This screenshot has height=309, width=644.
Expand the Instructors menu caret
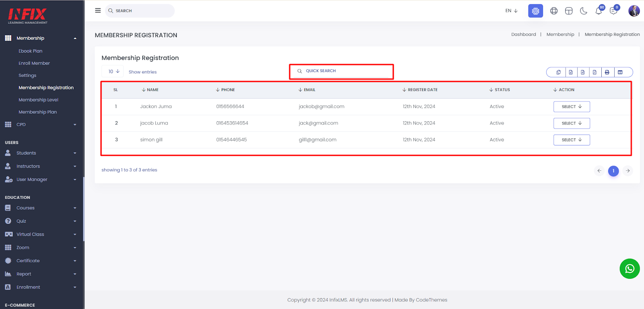(x=75, y=166)
